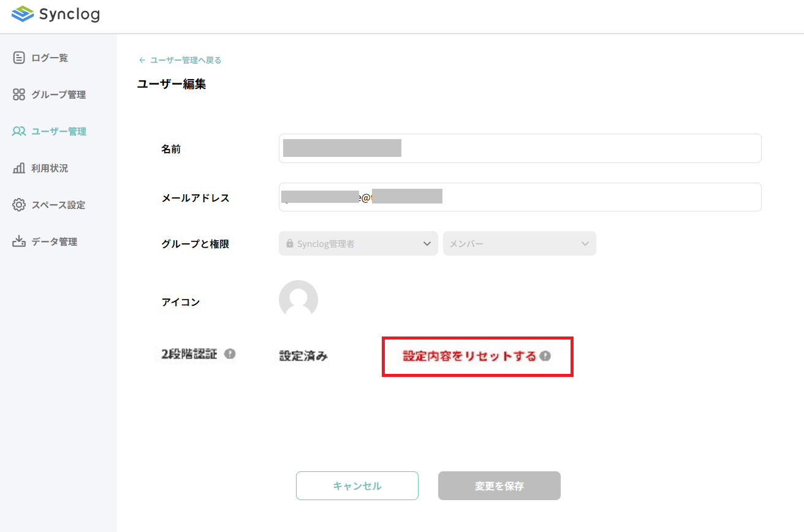Click the help icon beside 設定内容をリセットする
804x532 pixels.
pyautogui.click(x=545, y=355)
